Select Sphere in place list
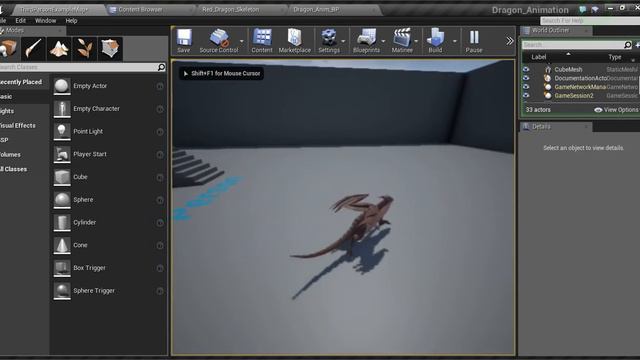 (109, 200)
